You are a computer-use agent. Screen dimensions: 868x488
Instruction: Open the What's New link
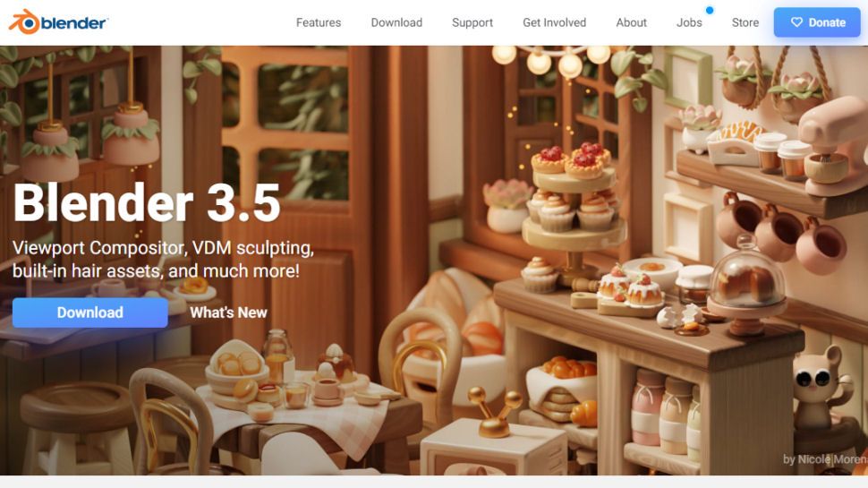[x=228, y=312]
